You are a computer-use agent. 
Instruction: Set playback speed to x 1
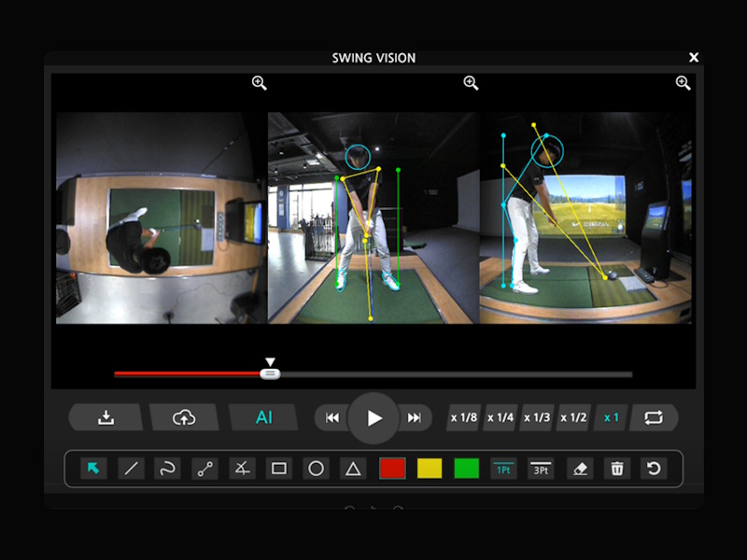coord(611,417)
